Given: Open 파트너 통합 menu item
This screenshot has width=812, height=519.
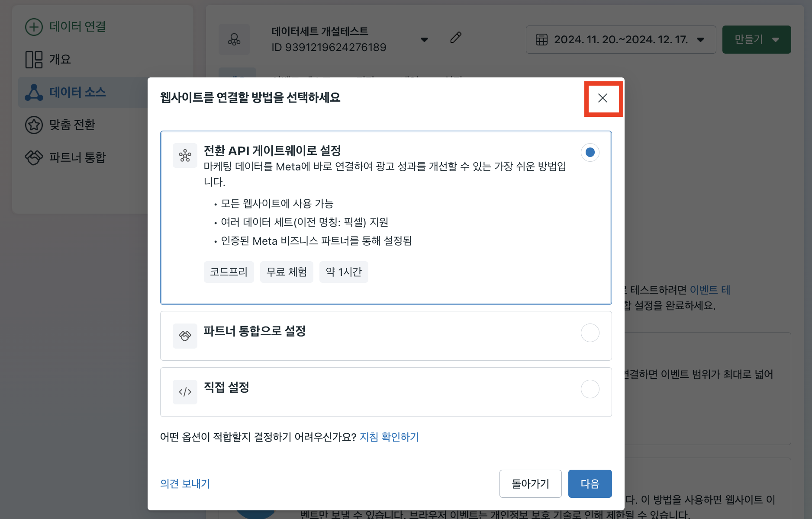Looking at the screenshot, I should 78,157.
